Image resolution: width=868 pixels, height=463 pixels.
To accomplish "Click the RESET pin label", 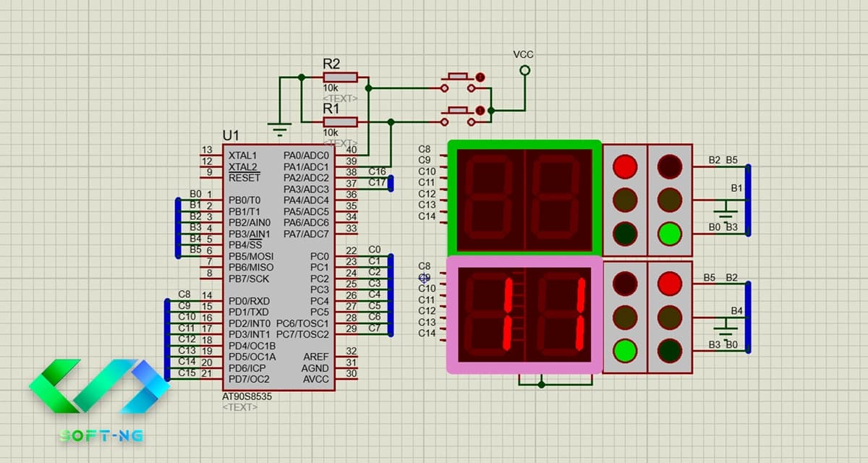I will (244, 177).
